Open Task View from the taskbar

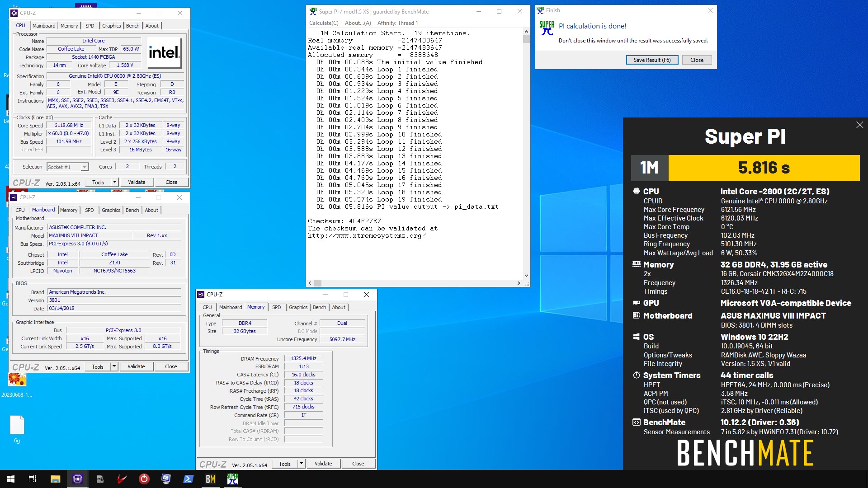point(33,479)
